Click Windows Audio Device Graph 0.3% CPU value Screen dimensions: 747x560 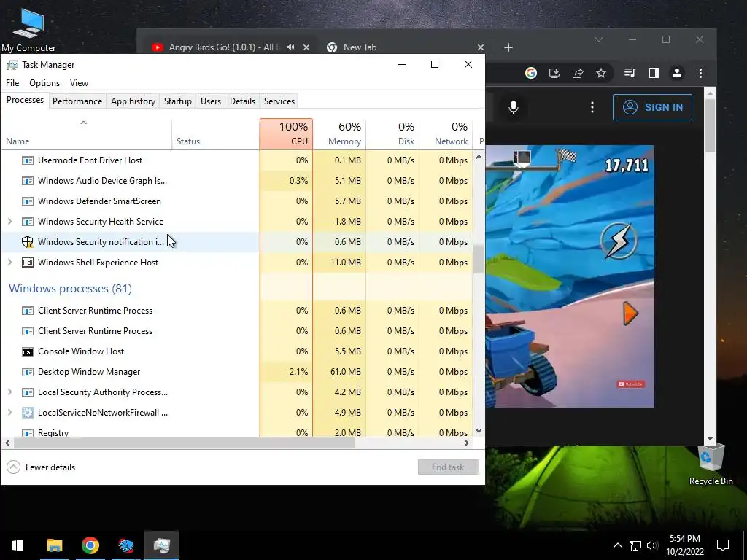tap(298, 181)
